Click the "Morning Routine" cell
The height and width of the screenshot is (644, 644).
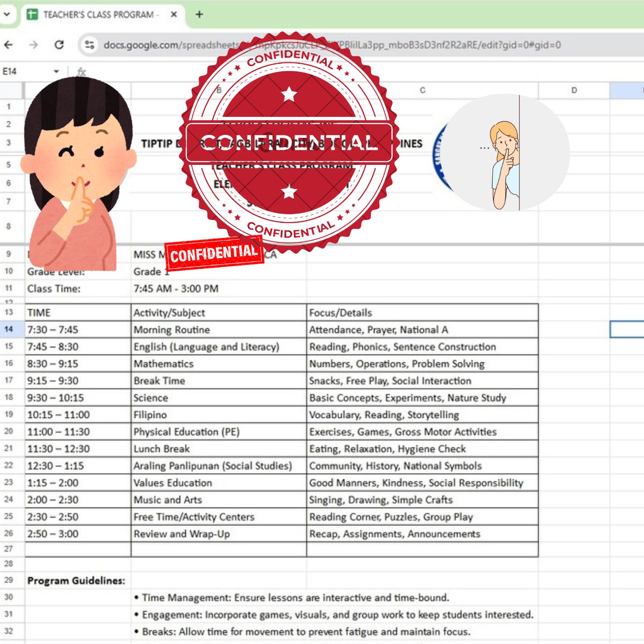point(219,330)
